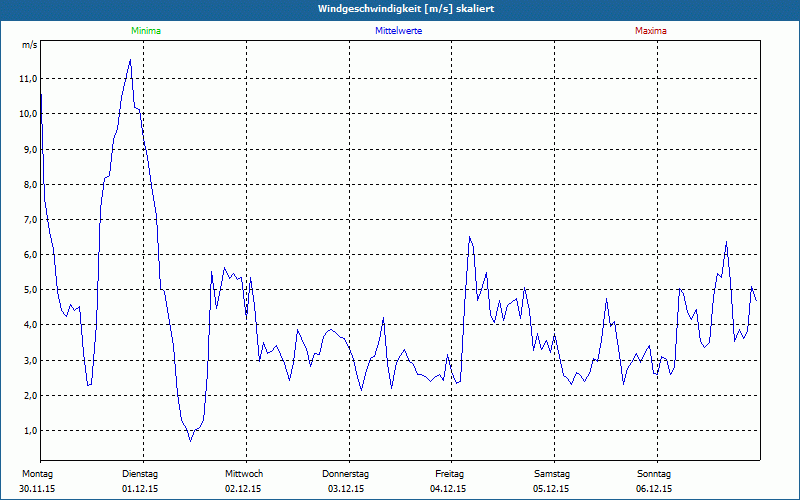The width and height of the screenshot is (800, 500).
Task: Click the Samstag day label
Action: click(x=552, y=474)
